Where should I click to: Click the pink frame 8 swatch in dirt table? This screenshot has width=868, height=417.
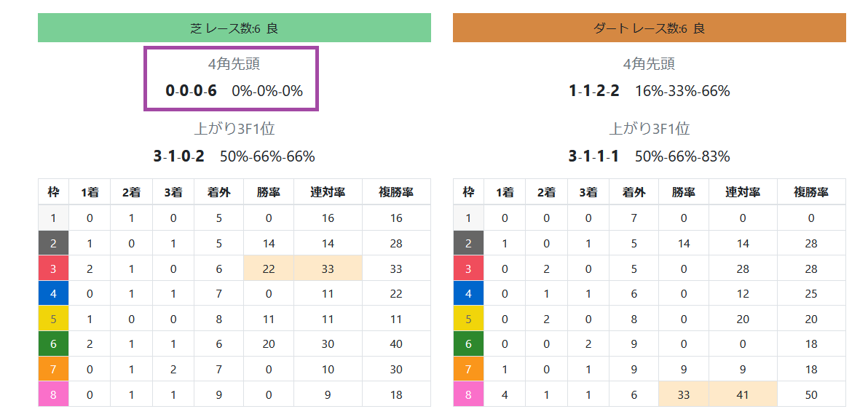coord(468,395)
